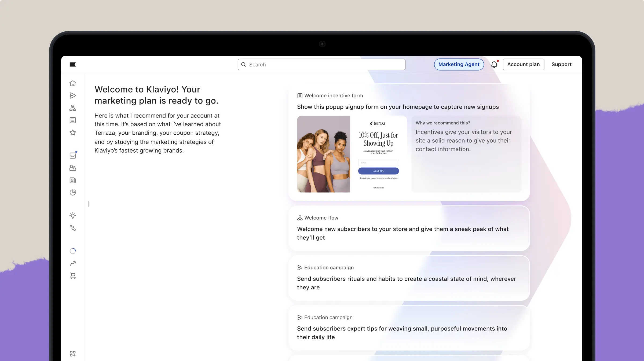Click Decline offer link in form preview

tap(378, 188)
